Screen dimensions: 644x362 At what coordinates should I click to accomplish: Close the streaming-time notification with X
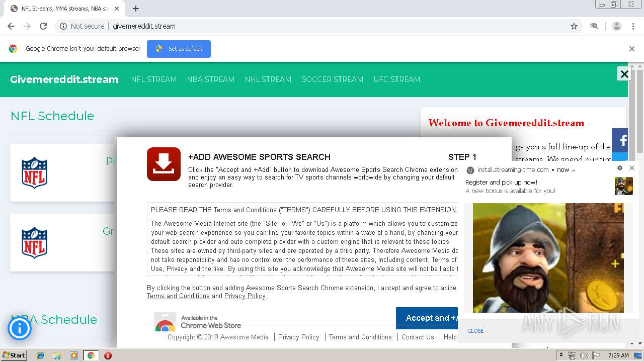(632, 168)
